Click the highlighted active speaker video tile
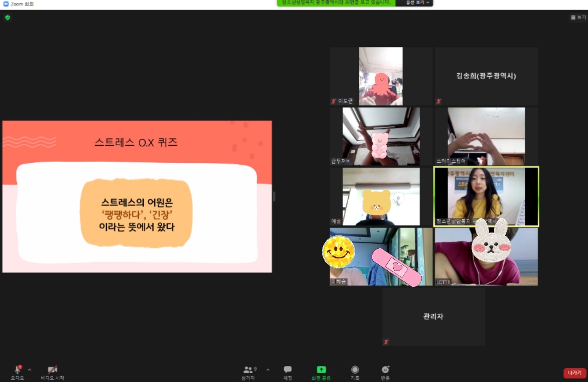The width and height of the screenshot is (588, 382). 486,197
